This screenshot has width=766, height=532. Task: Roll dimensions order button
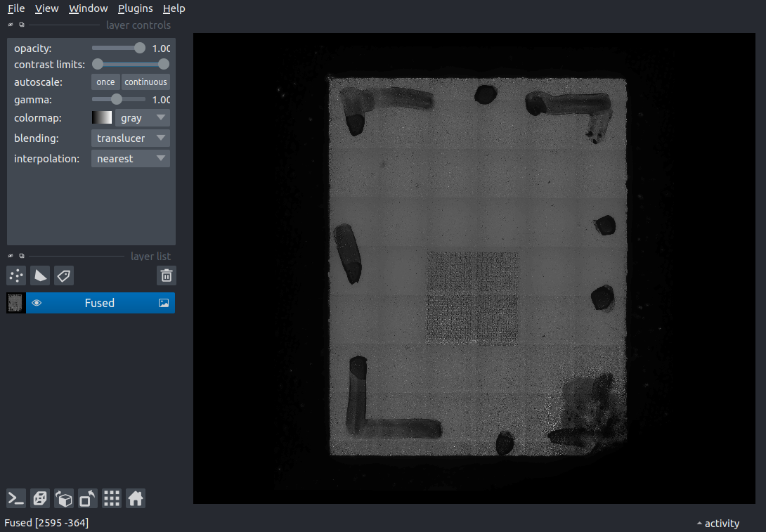(64, 498)
